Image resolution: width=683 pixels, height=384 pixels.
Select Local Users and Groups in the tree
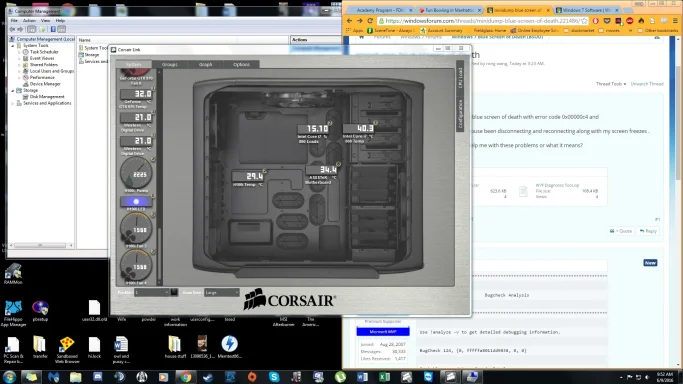[52, 71]
